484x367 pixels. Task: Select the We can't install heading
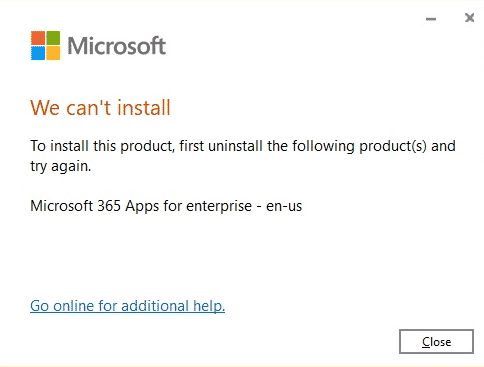tap(100, 108)
